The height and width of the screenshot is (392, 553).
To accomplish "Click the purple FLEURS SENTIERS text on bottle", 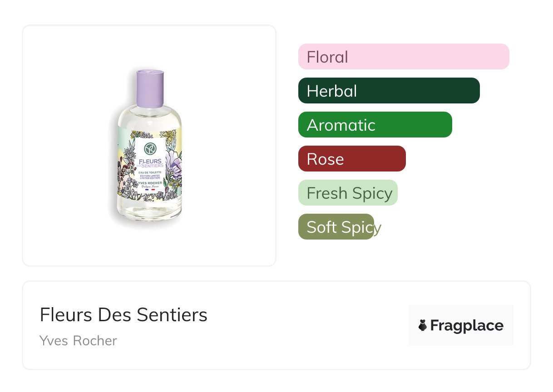I will coord(150,163).
